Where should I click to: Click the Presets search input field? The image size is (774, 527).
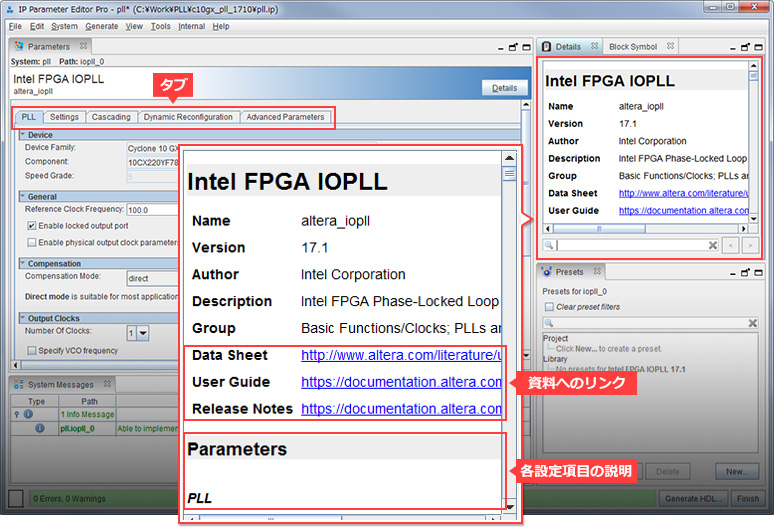(x=651, y=323)
